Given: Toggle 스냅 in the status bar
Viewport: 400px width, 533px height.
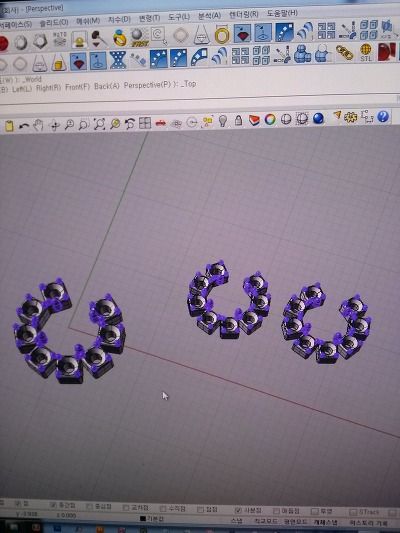Looking at the screenshot, I should point(237,521).
